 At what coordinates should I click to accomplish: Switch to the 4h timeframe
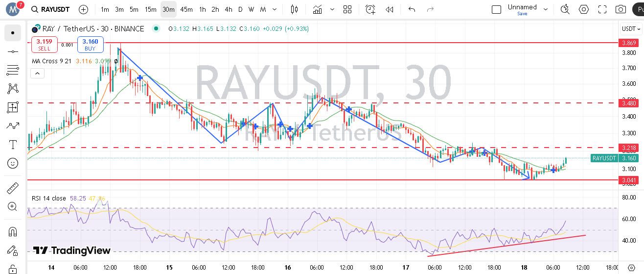pyautogui.click(x=229, y=9)
